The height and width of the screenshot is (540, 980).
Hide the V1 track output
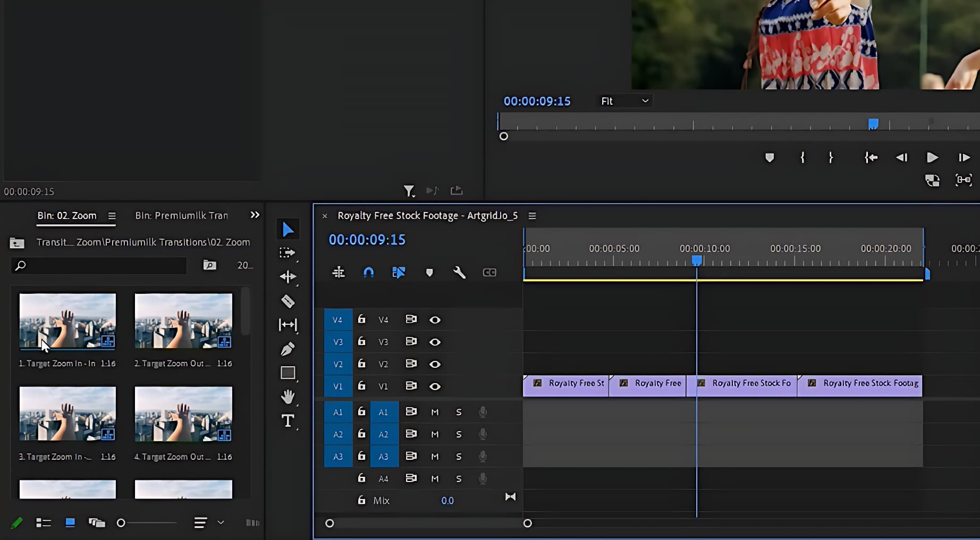(435, 386)
